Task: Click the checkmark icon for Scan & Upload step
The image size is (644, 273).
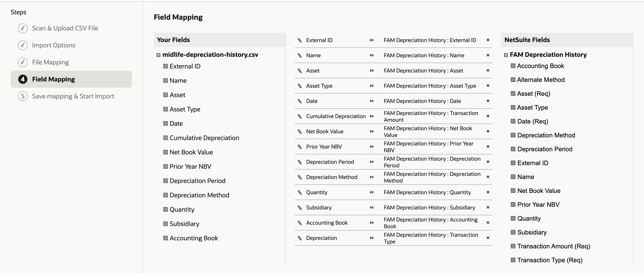Action: [23, 28]
